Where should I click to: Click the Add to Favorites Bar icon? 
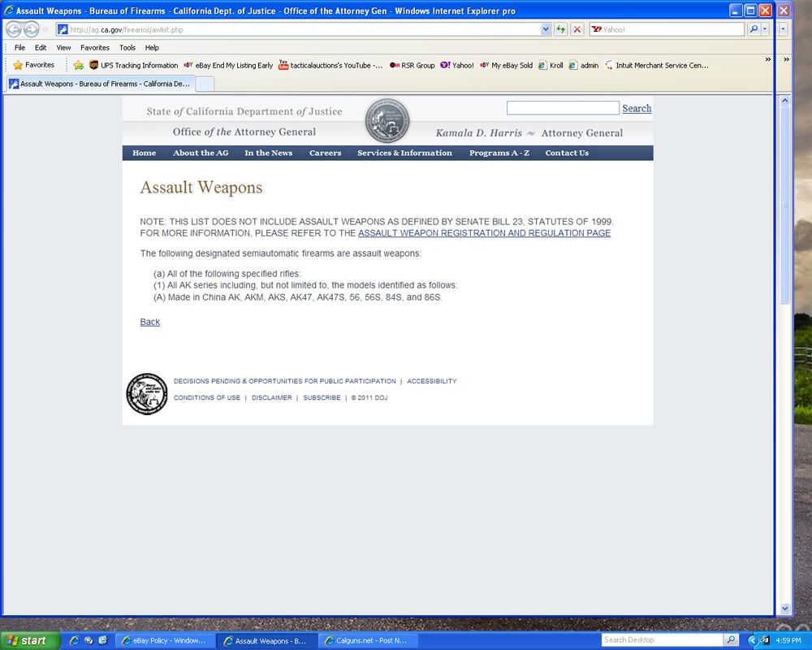[x=79, y=65]
